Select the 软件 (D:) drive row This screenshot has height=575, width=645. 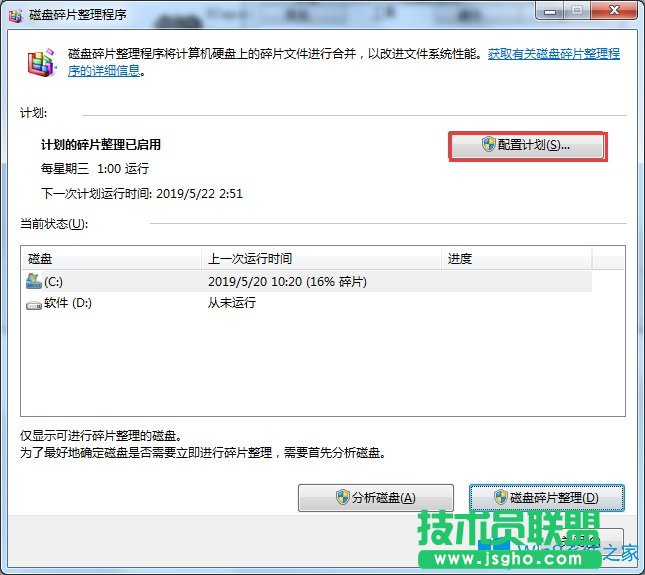[x=309, y=303]
